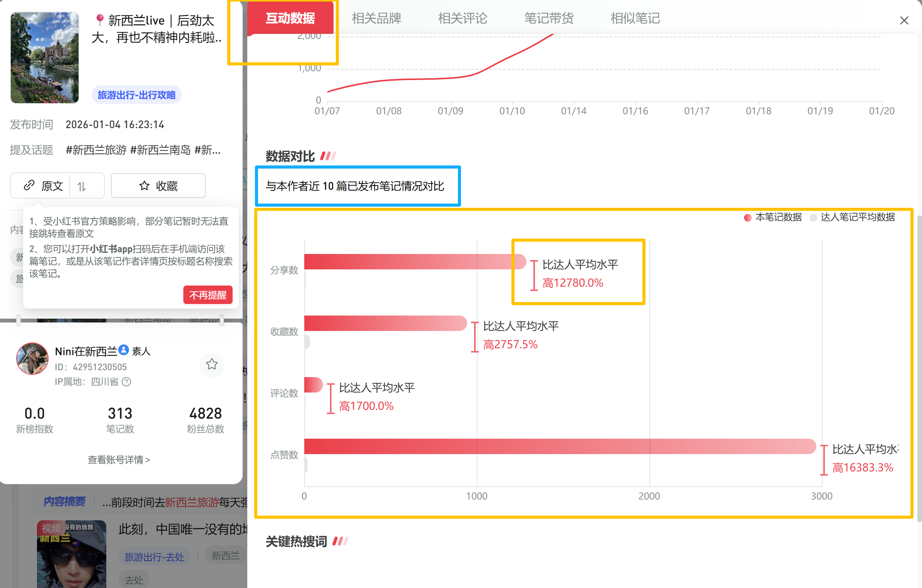Open the note cover thumbnail image
The image size is (922, 588).
point(45,58)
